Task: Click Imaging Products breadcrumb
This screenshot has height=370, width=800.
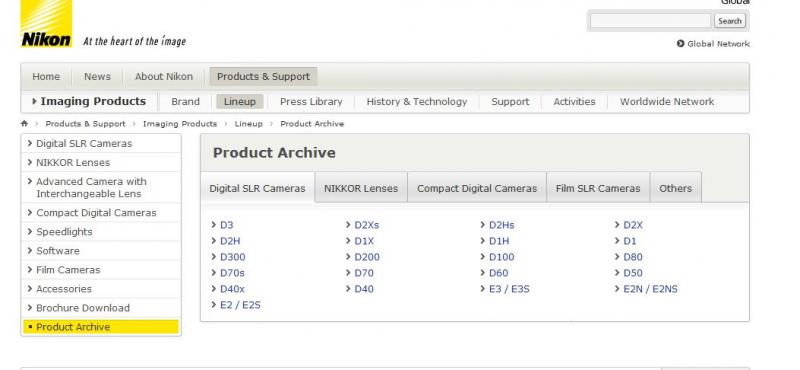Action: coord(180,124)
